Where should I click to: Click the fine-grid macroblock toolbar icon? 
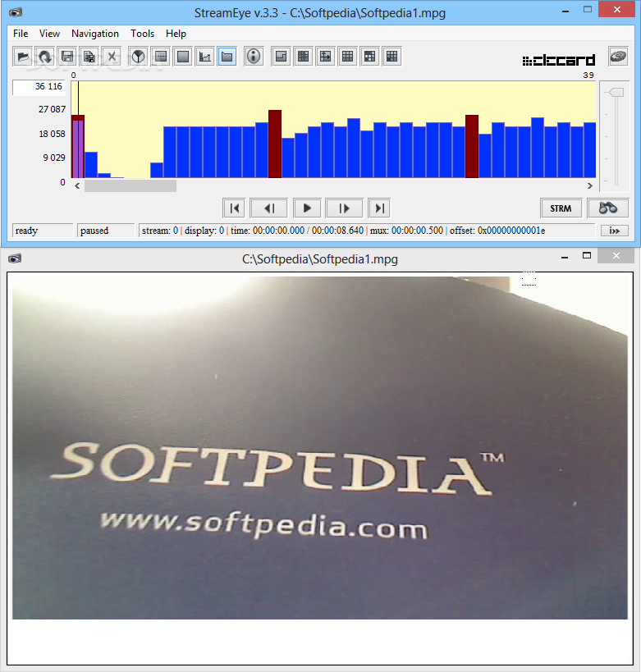tap(303, 57)
